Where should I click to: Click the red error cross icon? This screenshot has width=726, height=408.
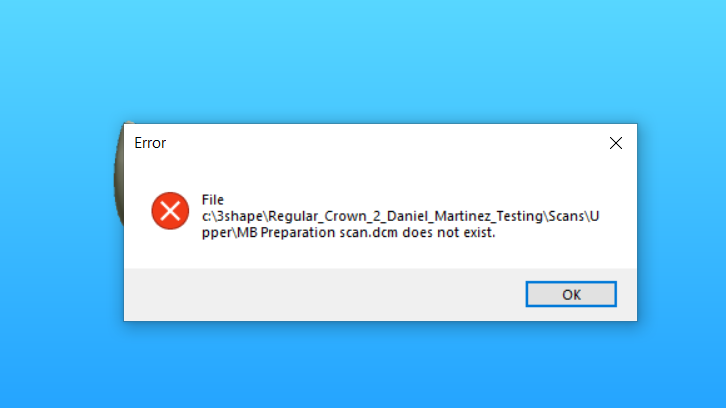coord(170,211)
